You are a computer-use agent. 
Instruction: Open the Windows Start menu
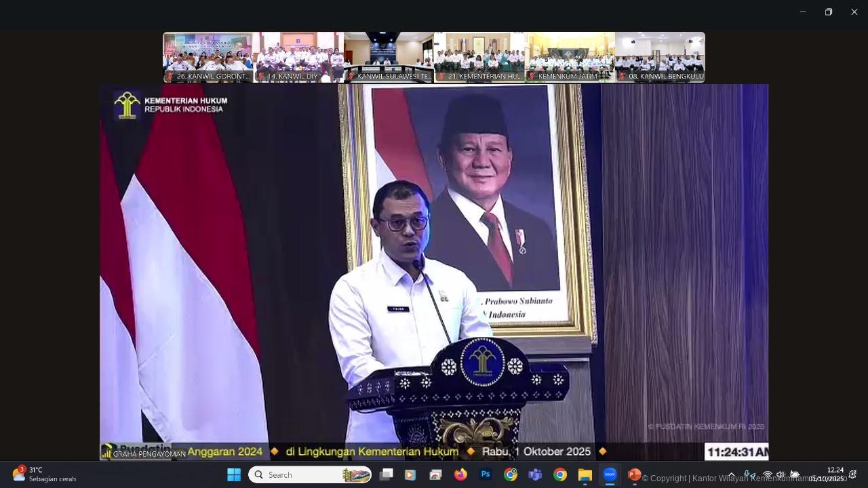[x=234, y=475]
